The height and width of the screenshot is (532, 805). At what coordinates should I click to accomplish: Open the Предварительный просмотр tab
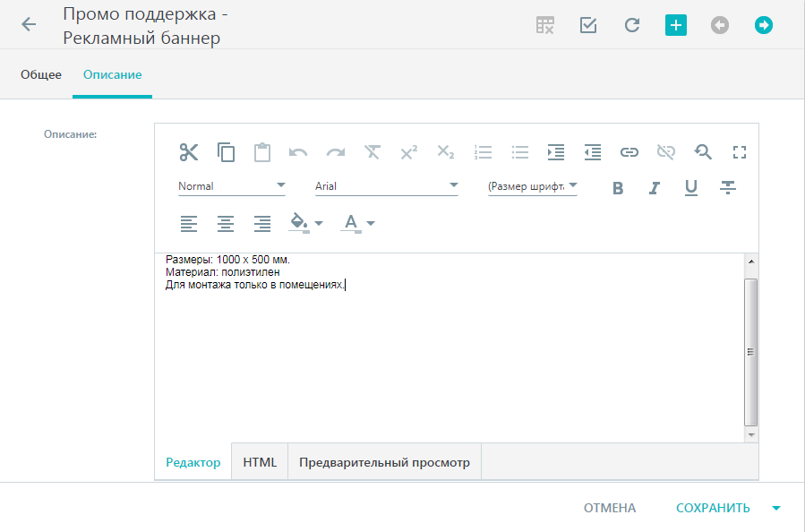click(x=384, y=462)
